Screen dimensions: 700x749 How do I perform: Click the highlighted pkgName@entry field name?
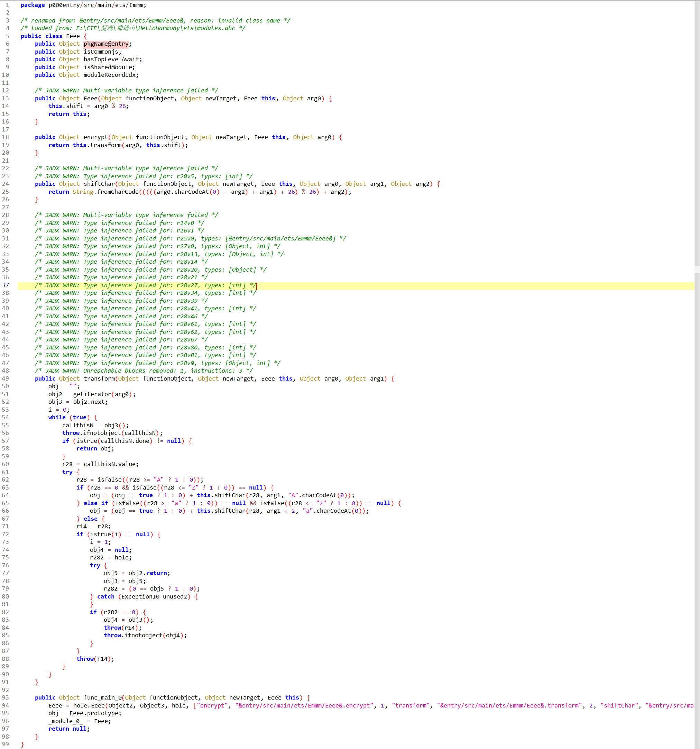(106, 44)
